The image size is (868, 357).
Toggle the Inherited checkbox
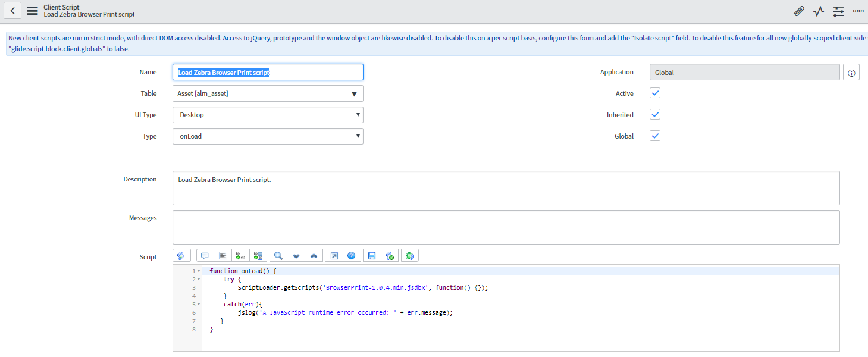655,114
